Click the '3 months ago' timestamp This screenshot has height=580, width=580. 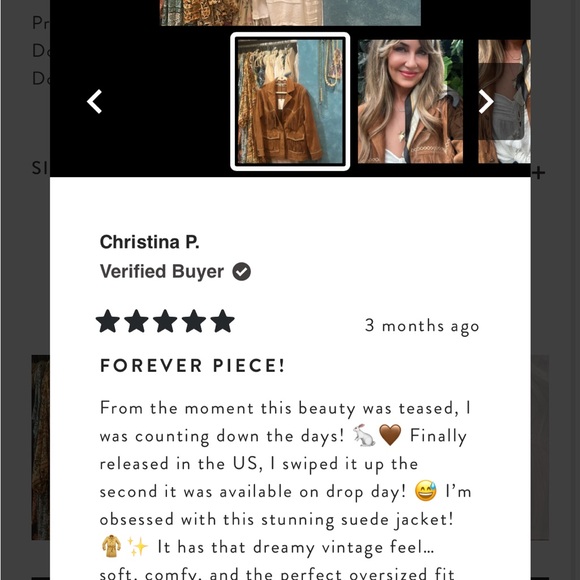pyautogui.click(x=422, y=326)
